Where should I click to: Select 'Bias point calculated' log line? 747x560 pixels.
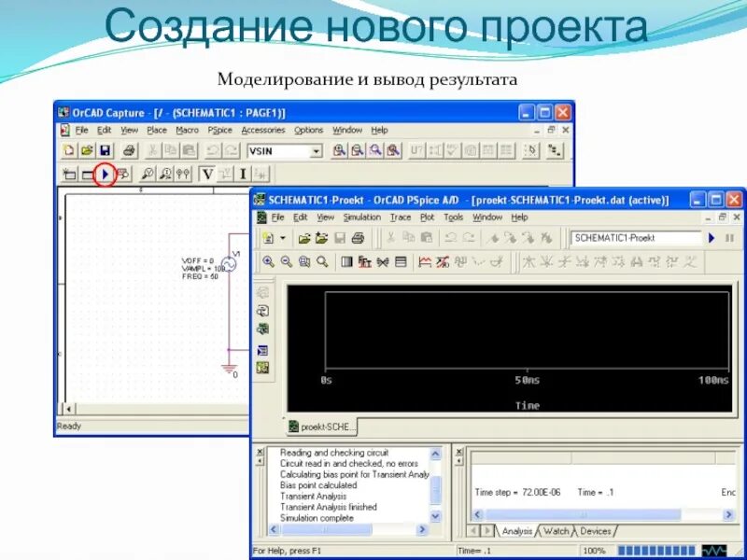click(318, 485)
